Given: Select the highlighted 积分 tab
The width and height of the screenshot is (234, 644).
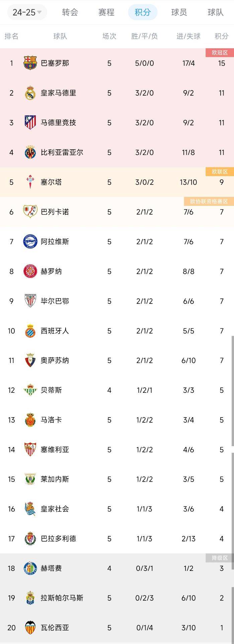Looking at the screenshot, I should (143, 12).
